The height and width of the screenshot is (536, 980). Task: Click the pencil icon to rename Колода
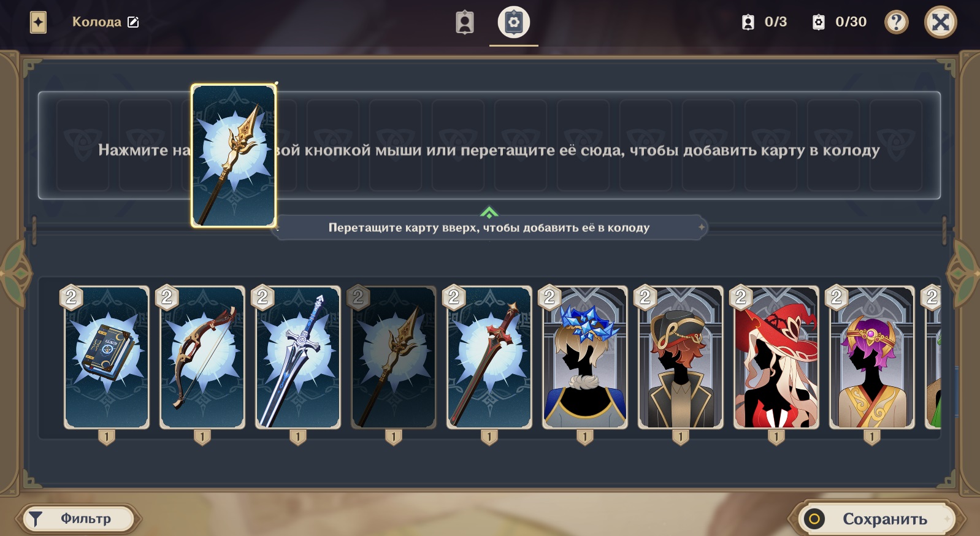click(x=133, y=22)
